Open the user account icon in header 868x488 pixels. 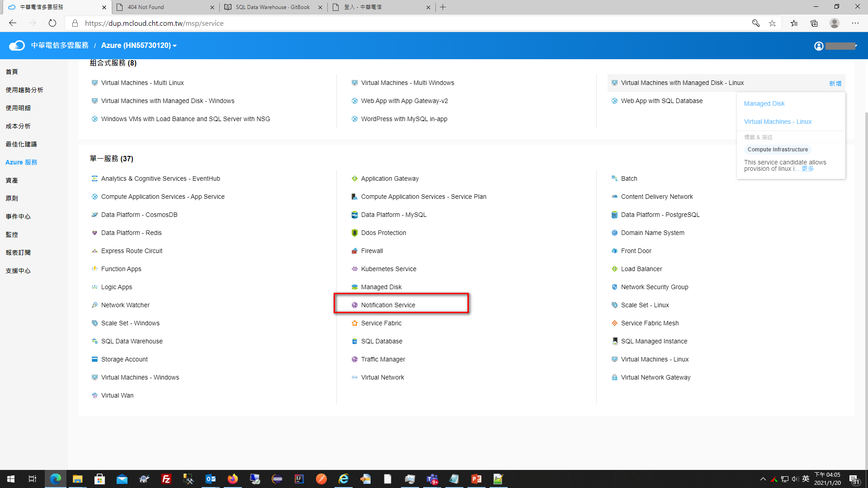(x=819, y=46)
